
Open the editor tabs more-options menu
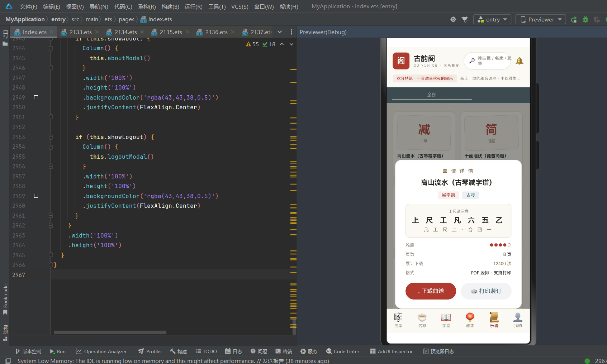tap(291, 32)
